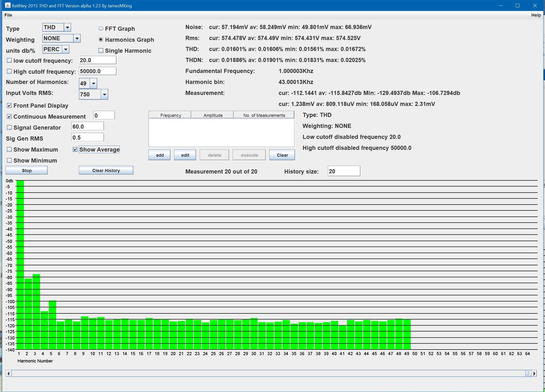Click the History size input field
This screenshot has width=545, height=392.
coord(344,171)
